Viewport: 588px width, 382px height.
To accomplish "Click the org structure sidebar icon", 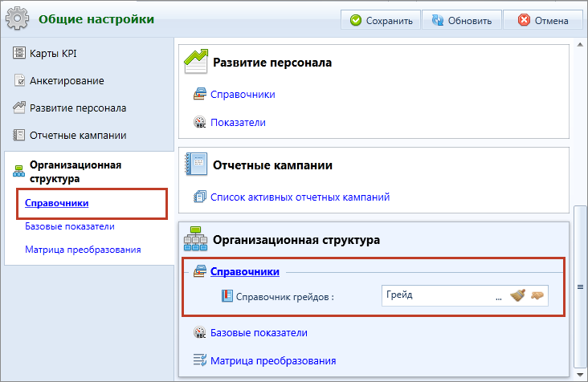I will click(18, 171).
